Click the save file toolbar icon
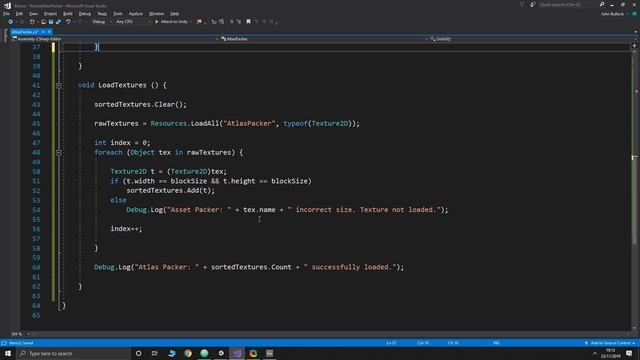Viewport: 640px width, 360px height. click(x=51, y=22)
